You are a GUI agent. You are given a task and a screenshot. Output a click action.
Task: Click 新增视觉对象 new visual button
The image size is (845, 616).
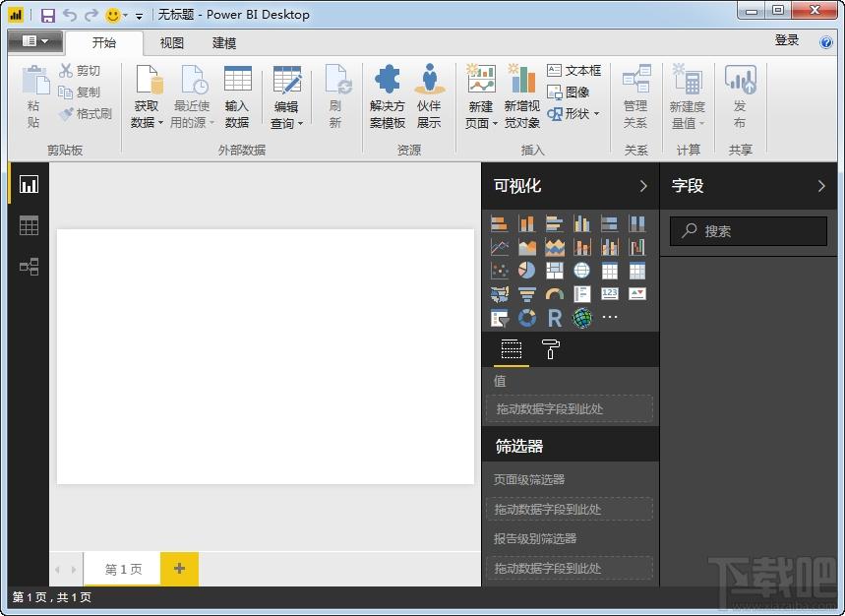click(x=522, y=97)
